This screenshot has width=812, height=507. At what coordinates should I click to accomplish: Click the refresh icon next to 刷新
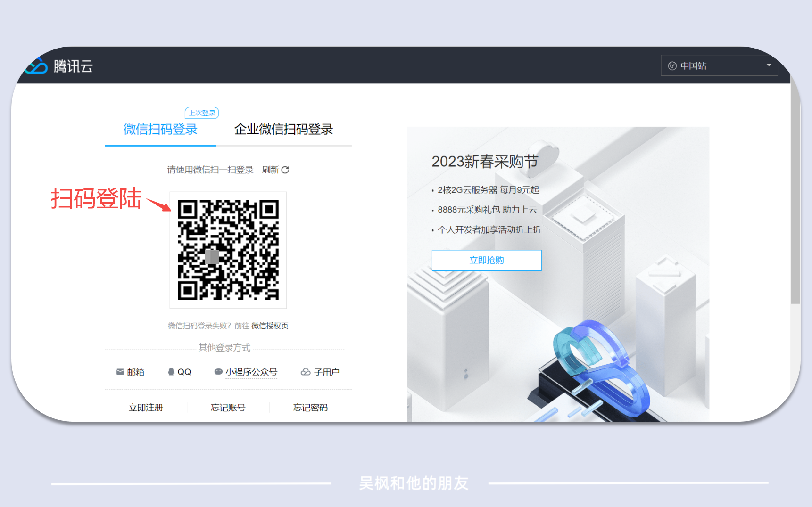285,170
